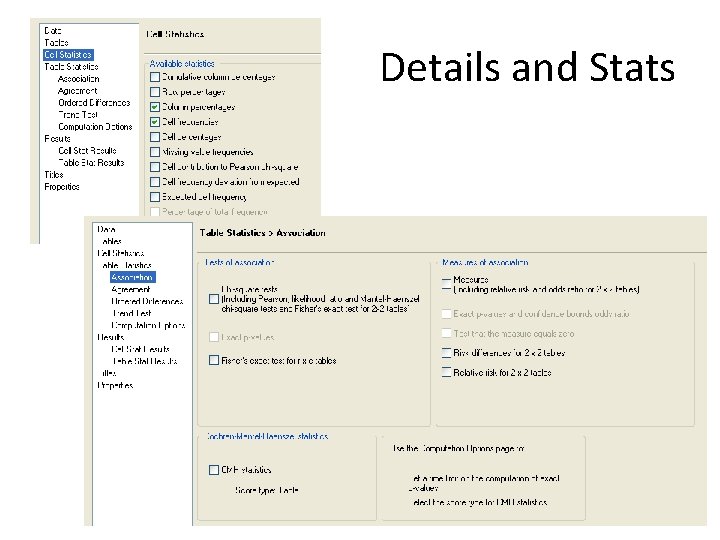Viewport: 720px width, 540px height.
Task: Open Cell Stat Results in lower tree
Action: (141, 349)
